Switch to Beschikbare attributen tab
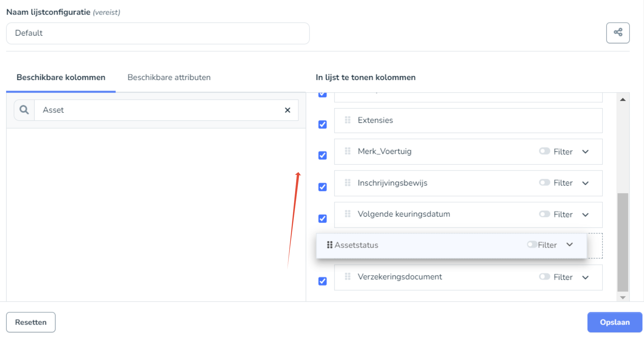The image size is (644, 337). coord(169,77)
